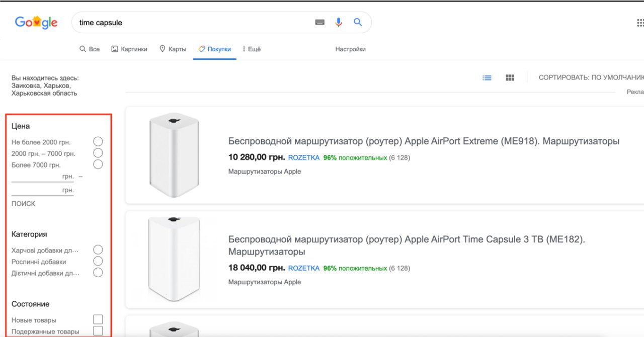This screenshot has height=337, width=644.
Task: Click the Time Capsule 3 TB product image
Action: coord(174,259)
